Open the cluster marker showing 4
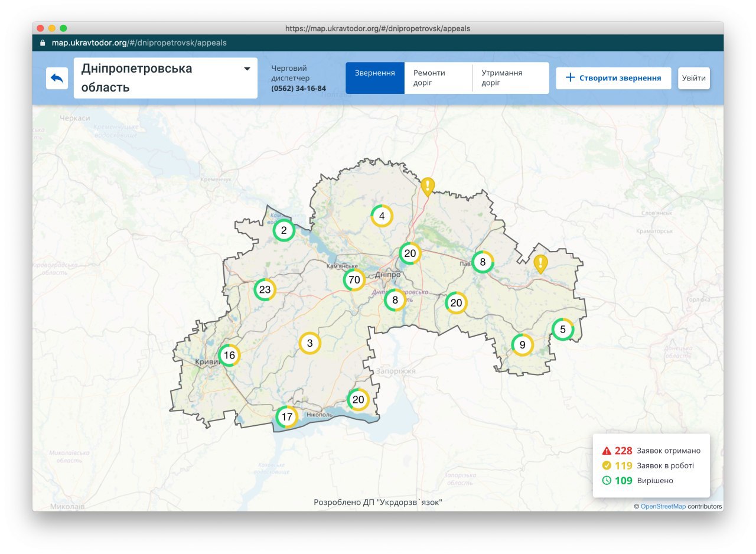 point(382,216)
